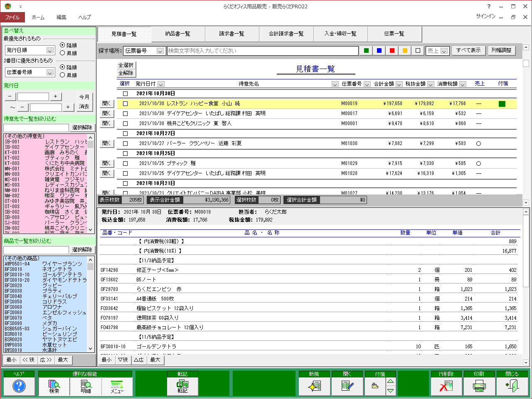Viewport: 532px width, 399px height.
Task: Open the ファイル menu
Action: (12, 17)
